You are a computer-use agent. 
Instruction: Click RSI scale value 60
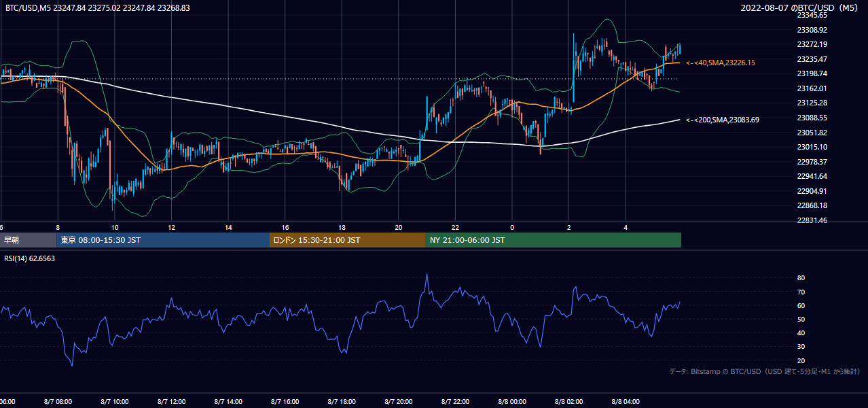click(x=801, y=305)
